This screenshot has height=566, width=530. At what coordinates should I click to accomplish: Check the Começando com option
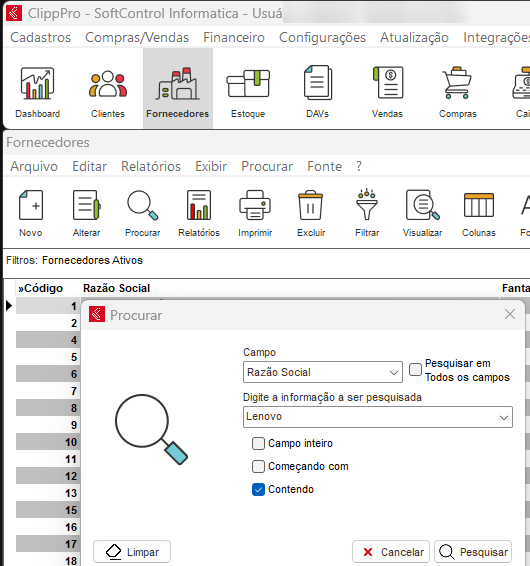(x=258, y=466)
